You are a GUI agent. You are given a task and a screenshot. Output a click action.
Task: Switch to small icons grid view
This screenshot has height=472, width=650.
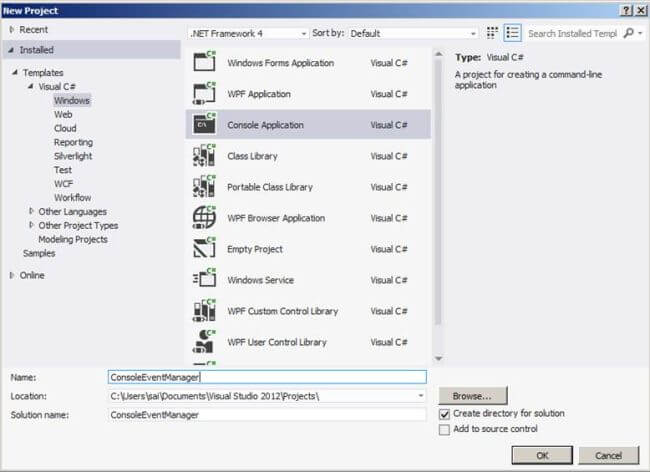coord(492,33)
